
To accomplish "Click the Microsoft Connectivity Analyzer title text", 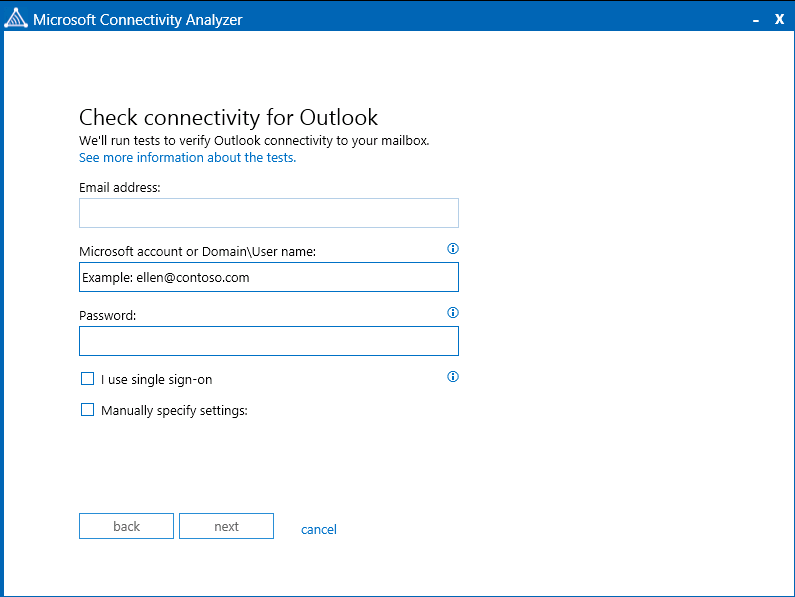I will pyautogui.click(x=138, y=20).
